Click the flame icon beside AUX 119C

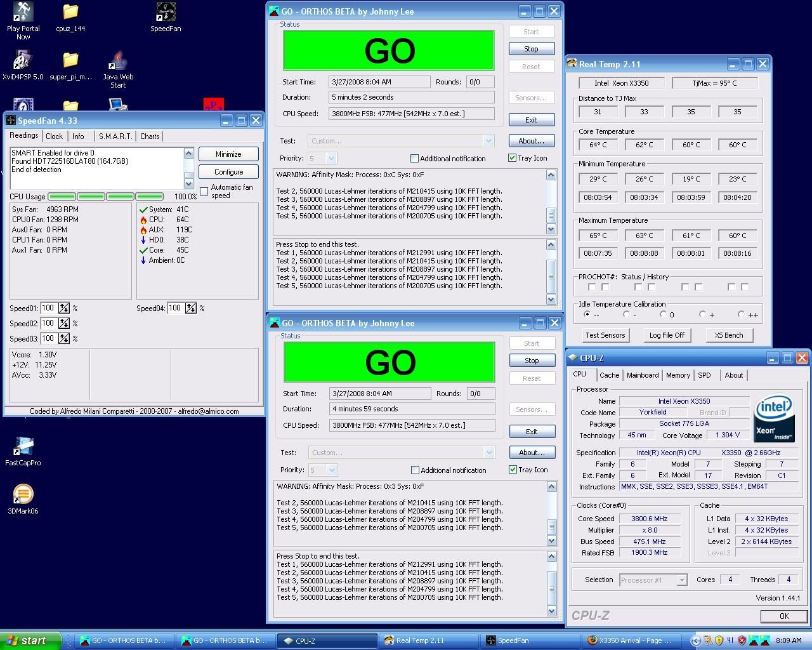coord(143,230)
